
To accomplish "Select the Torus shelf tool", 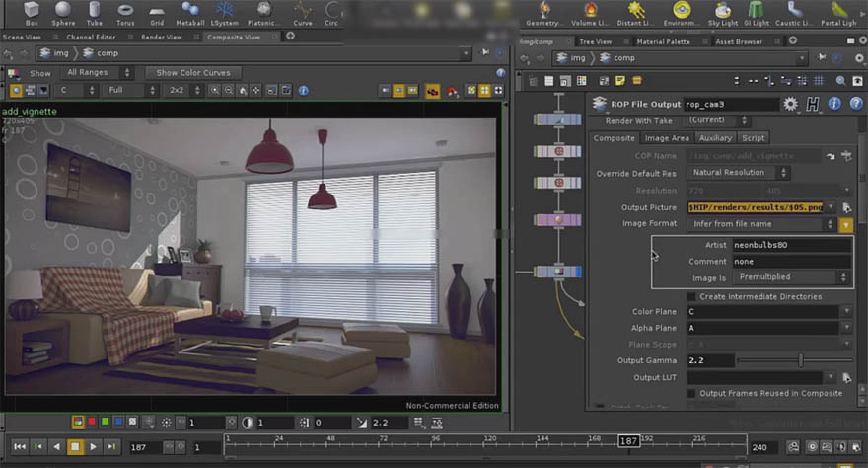I will [125, 13].
